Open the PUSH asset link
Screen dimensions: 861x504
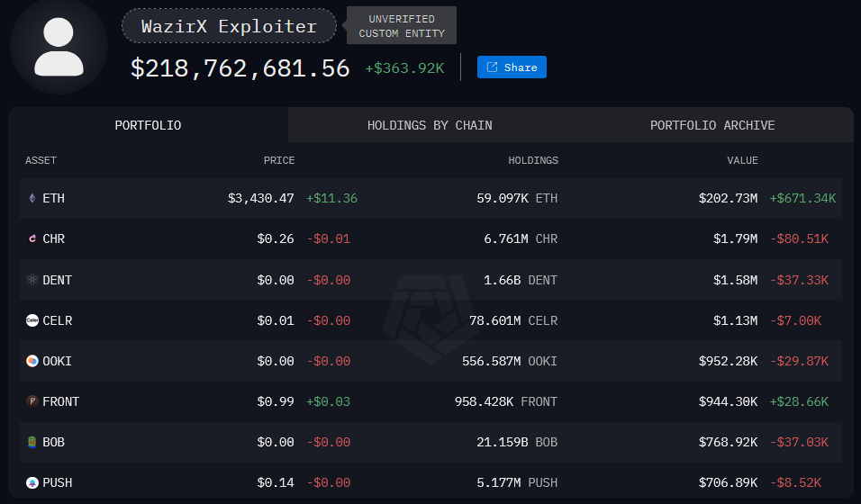coord(57,482)
